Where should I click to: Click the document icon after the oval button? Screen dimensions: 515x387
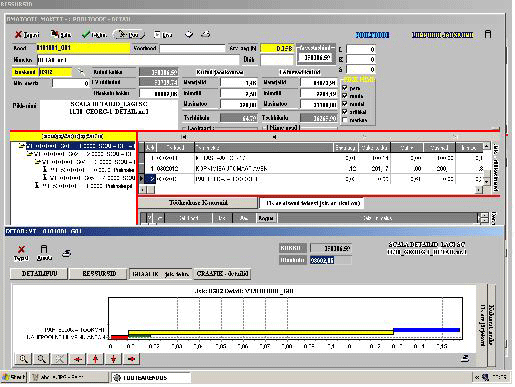(157, 34)
